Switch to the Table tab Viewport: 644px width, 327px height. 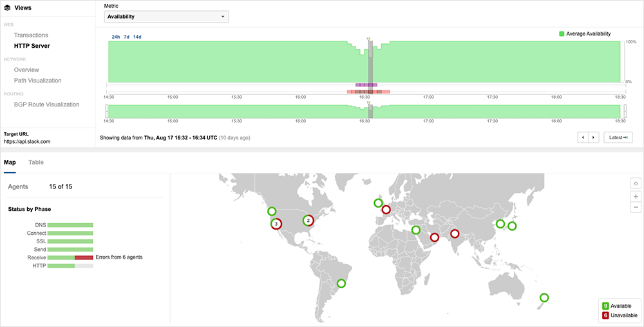[36, 163]
